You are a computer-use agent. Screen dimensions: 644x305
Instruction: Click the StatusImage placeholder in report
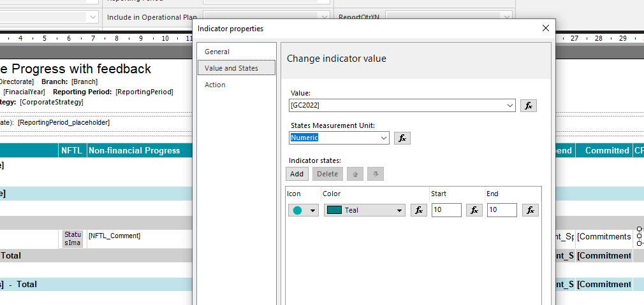click(x=73, y=239)
